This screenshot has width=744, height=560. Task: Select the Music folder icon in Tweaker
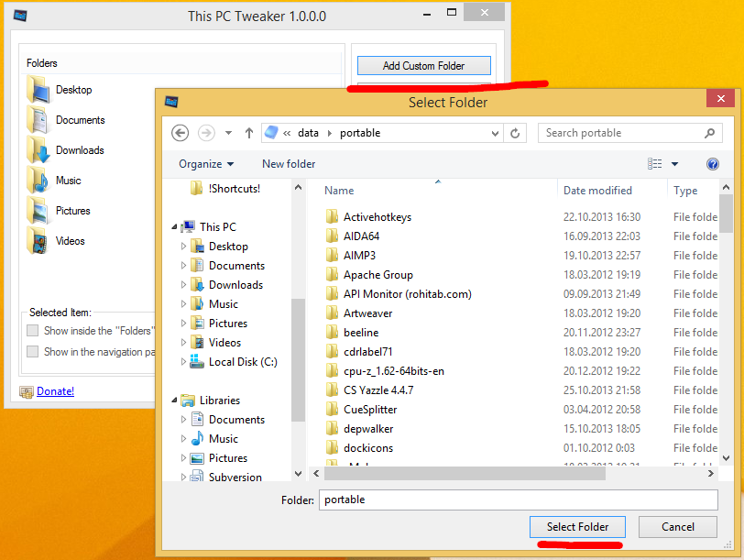[38, 181]
